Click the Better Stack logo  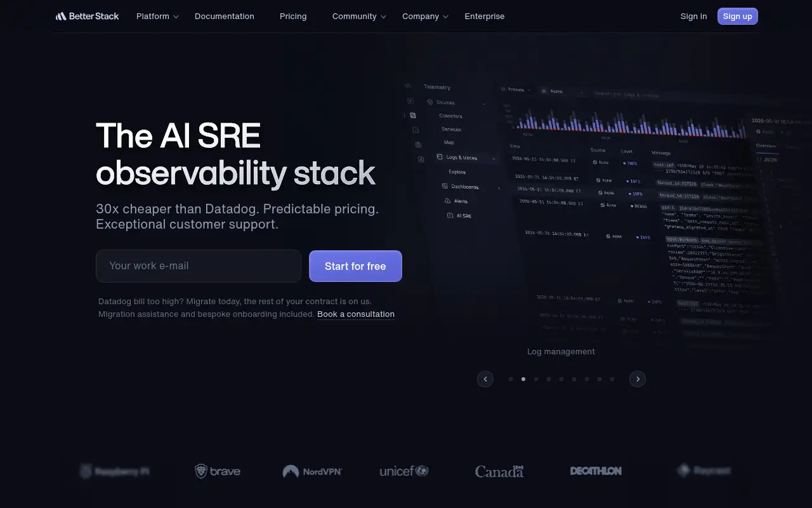pyautogui.click(x=87, y=17)
